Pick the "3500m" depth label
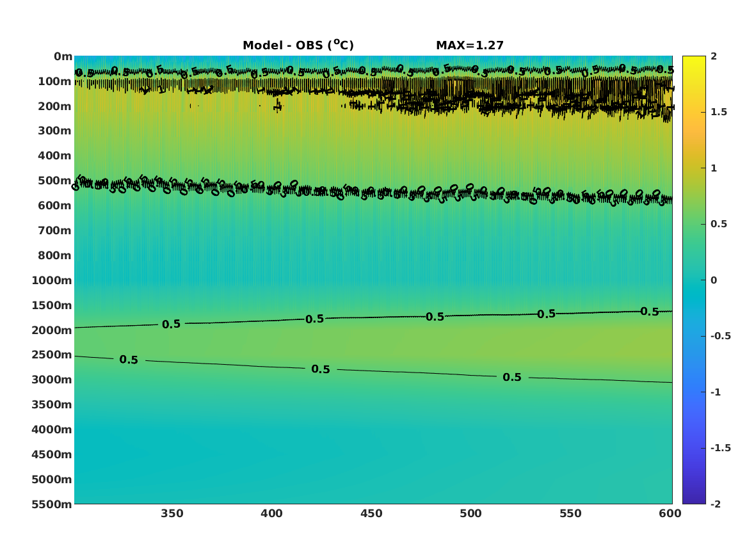Image resolution: width=747 pixels, height=560 pixels. pyautogui.click(x=52, y=404)
